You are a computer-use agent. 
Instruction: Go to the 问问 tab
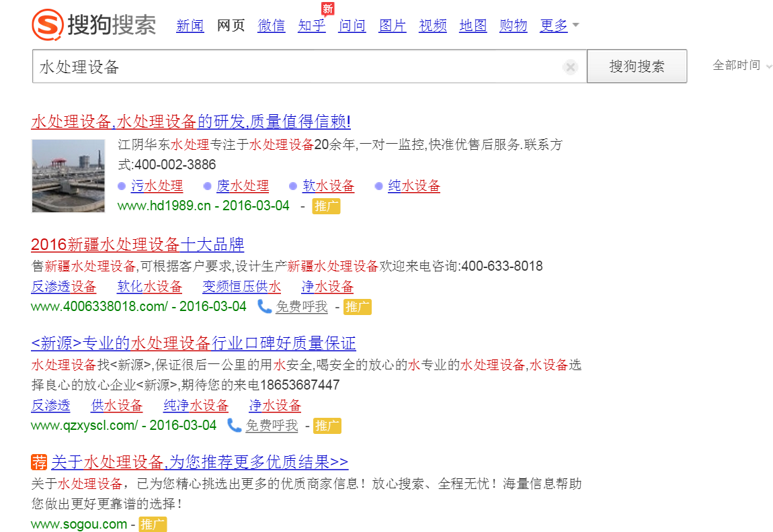tap(352, 25)
